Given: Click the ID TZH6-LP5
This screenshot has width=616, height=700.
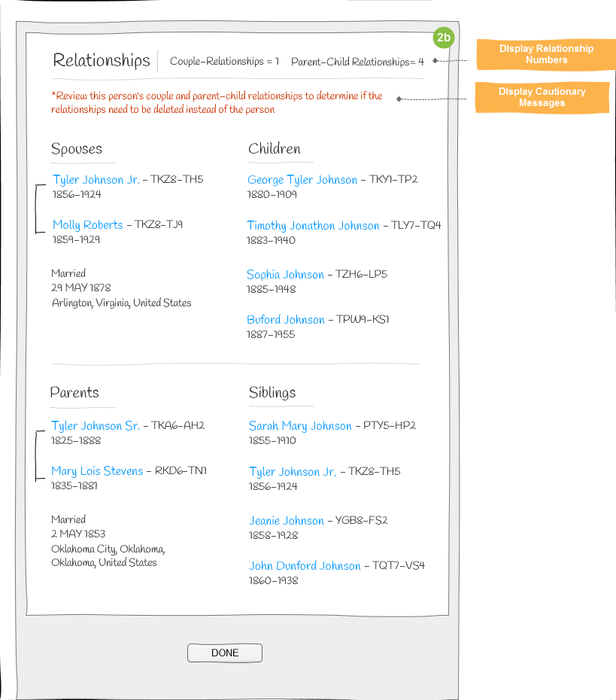Looking at the screenshot, I should point(361,274).
